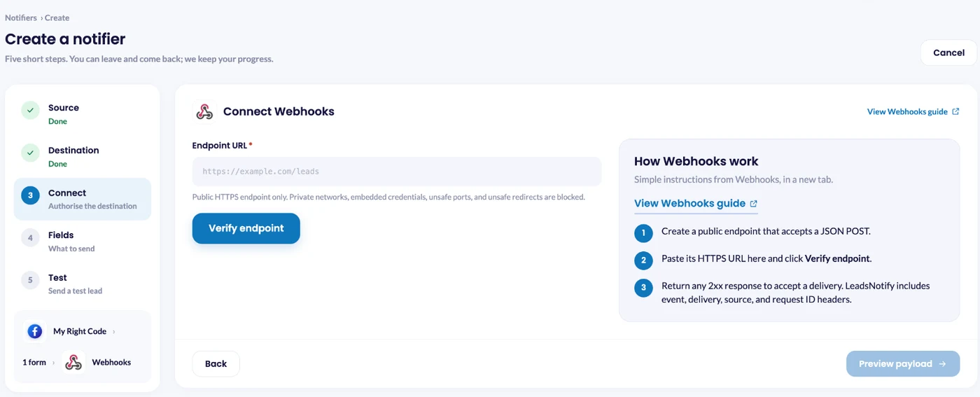The image size is (980, 397).
Task: Click the 'Five short steps' subtitle text
Action: coord(139,59)
